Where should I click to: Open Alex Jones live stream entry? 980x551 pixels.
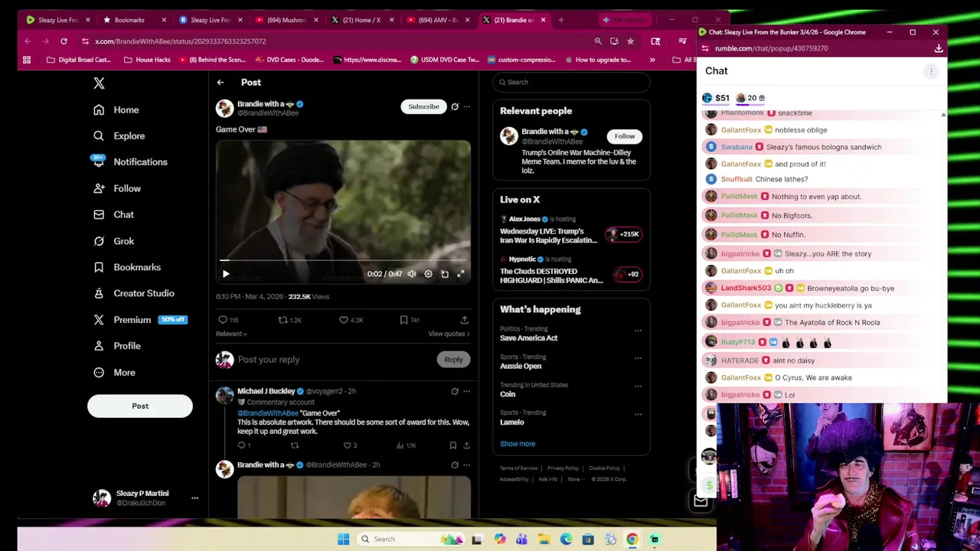tap(571, 230)
